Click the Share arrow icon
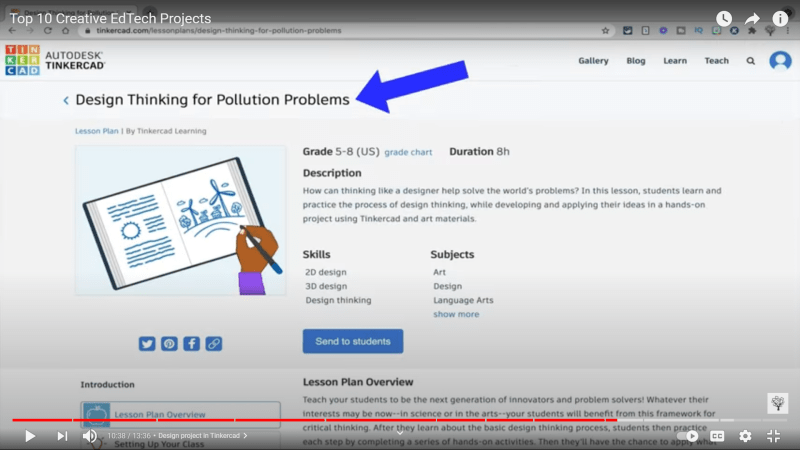This screenshot has width=800, height=450. 752,19
